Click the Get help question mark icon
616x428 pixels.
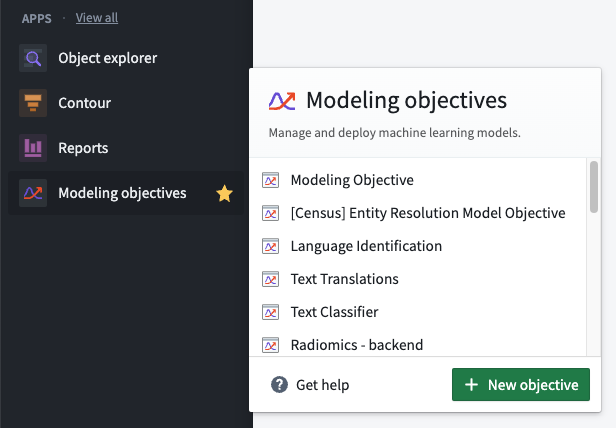pos(279,384)
